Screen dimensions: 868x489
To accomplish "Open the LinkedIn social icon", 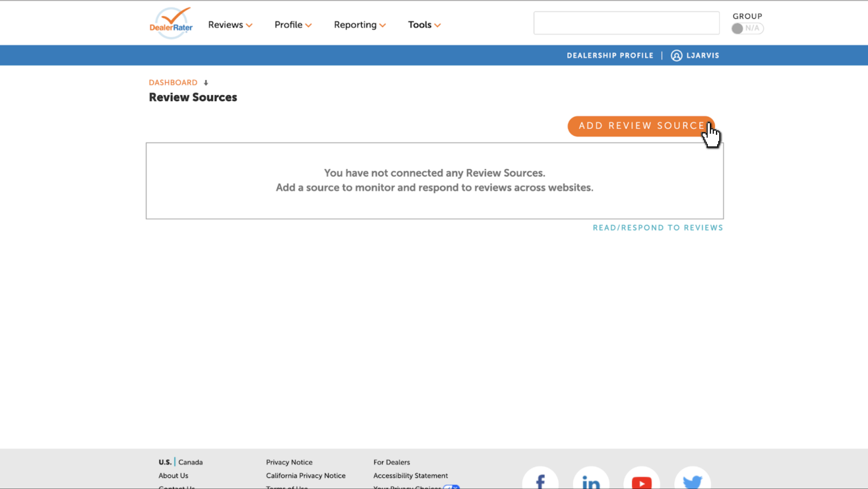I will [x=591, y=478].
